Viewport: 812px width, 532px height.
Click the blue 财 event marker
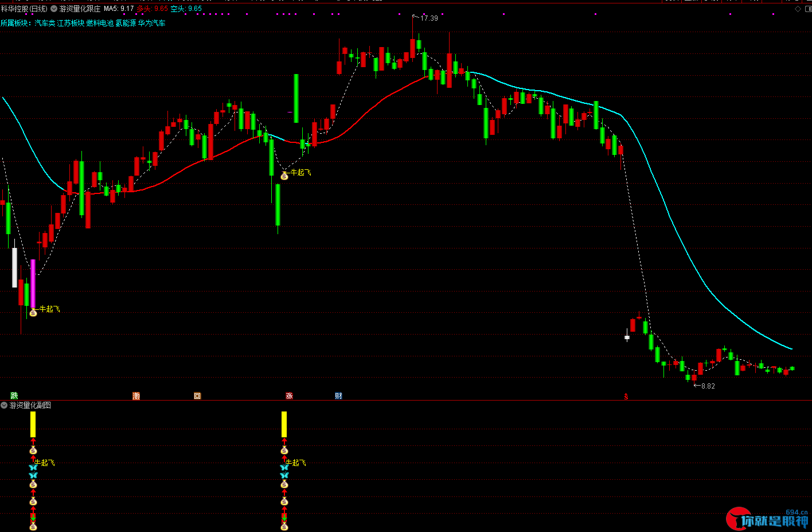pyautogui.click(x=338, y=396)
